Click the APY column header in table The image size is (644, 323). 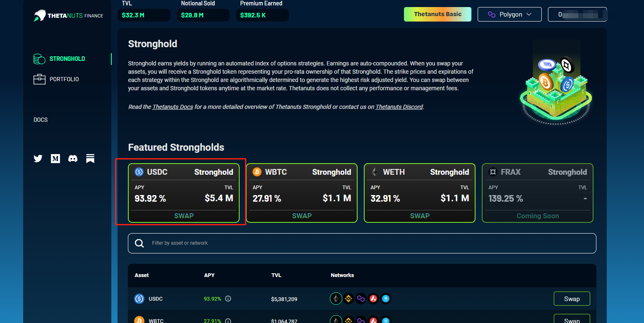click(209, 275)
